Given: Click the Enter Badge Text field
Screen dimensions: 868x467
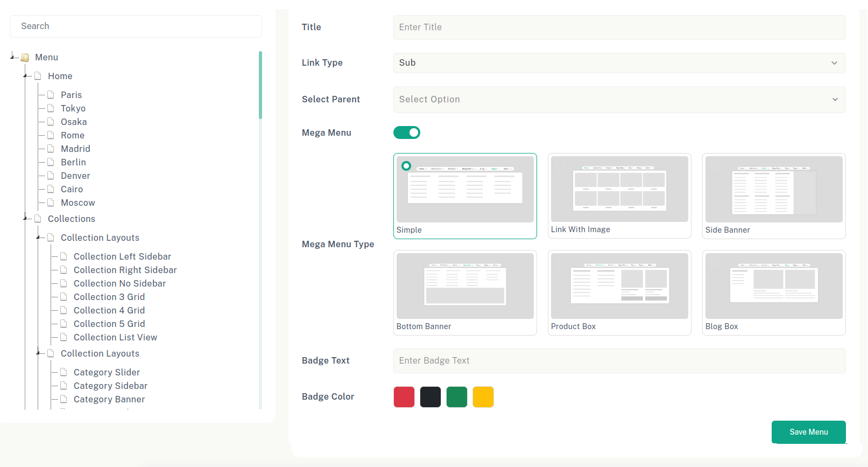Looking at the screenshot, I should (619, 361).
